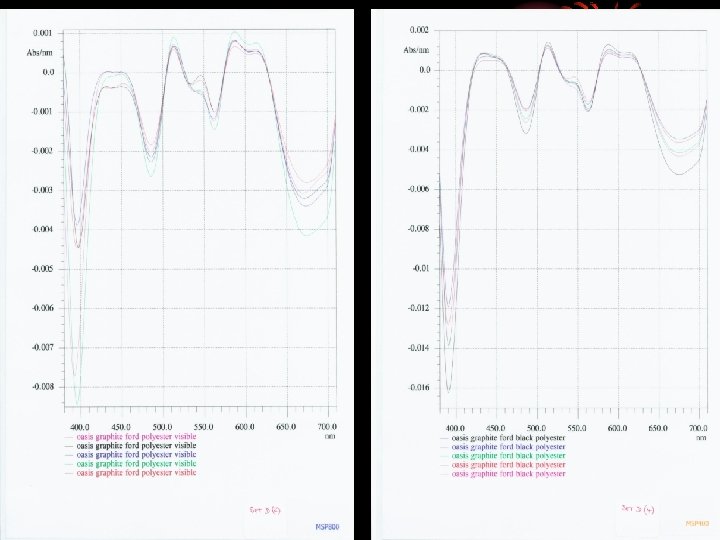Select the 0.002 y-axis value on right graph
Screen dimensions: 720x540
point(420,30)
